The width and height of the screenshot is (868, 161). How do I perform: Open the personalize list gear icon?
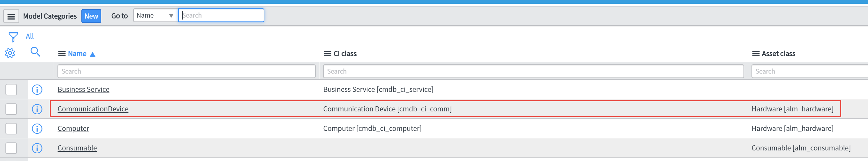coord(10,53)
